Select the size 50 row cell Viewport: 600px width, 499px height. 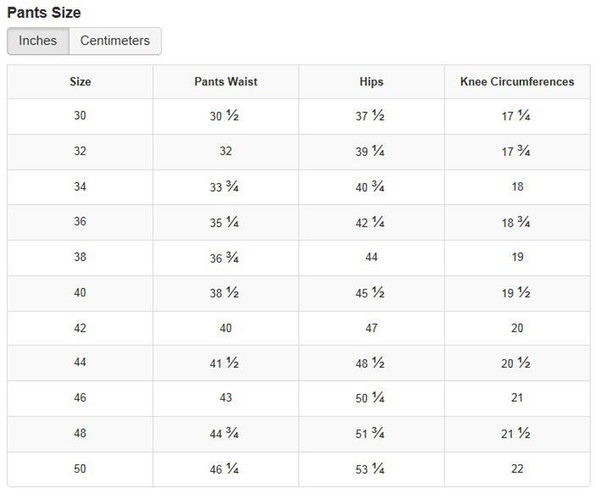click(x=80, y=469)
